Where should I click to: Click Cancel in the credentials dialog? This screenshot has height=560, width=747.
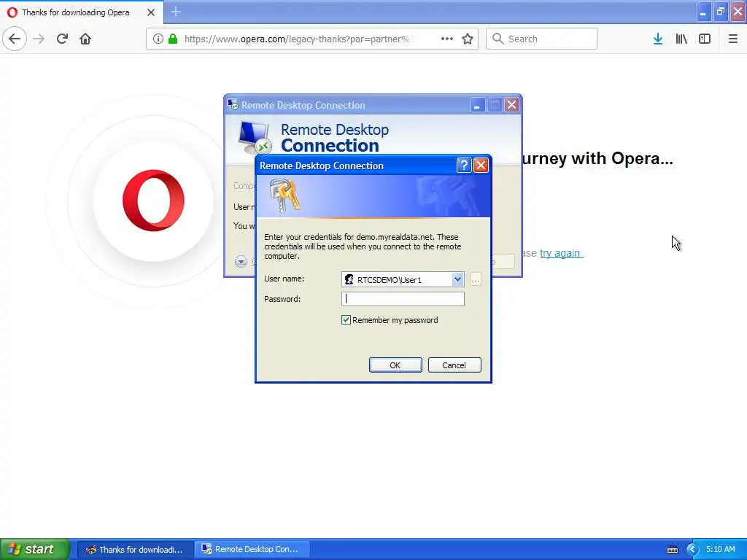click(x=454, y=365)
